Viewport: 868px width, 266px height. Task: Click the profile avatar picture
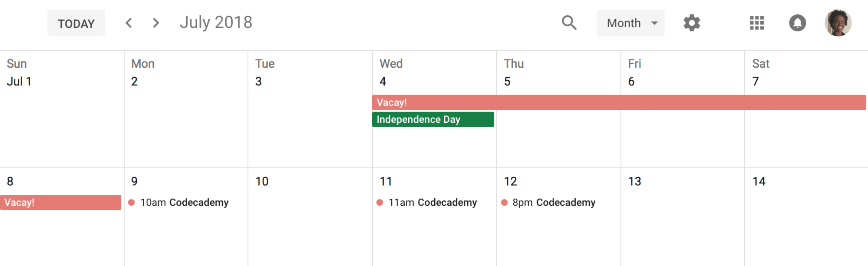point(838,23)
